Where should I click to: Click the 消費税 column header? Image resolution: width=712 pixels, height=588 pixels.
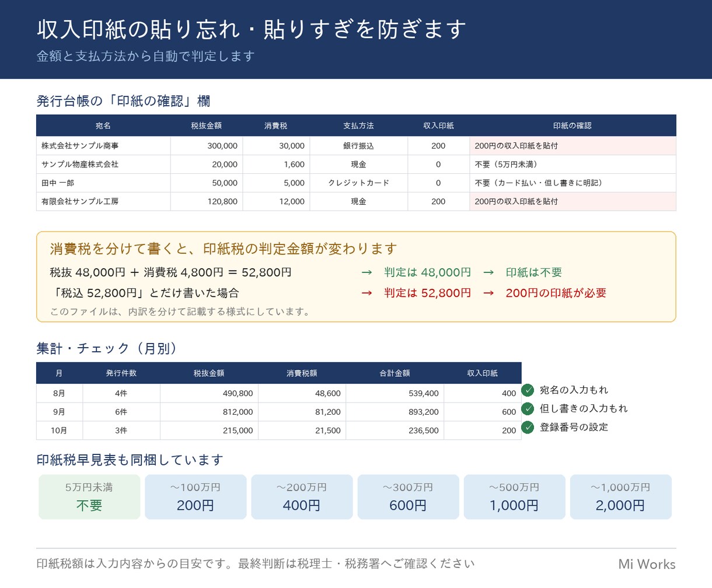tap(276, 125)
